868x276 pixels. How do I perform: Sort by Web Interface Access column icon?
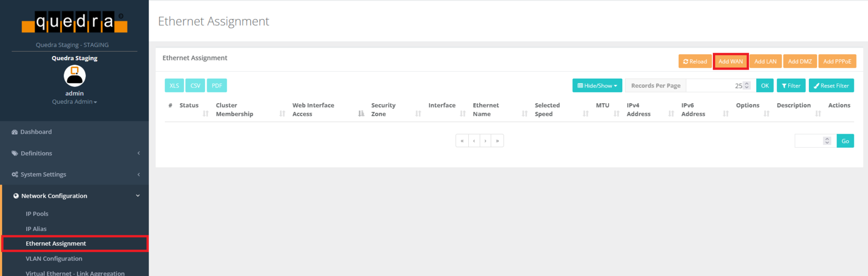pos(361,114)
